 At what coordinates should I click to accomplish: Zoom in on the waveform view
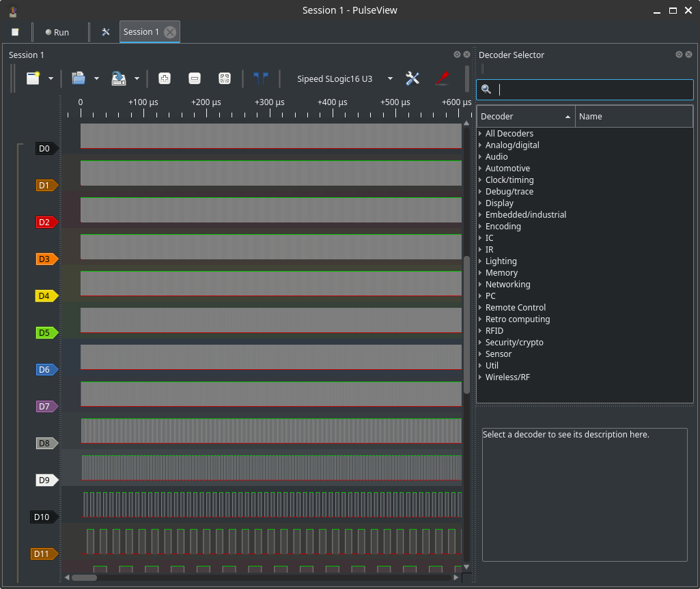coord(165,78)
